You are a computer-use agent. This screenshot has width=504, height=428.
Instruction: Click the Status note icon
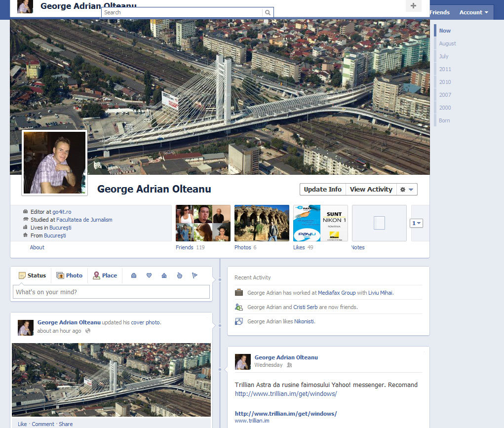[22, 275]
